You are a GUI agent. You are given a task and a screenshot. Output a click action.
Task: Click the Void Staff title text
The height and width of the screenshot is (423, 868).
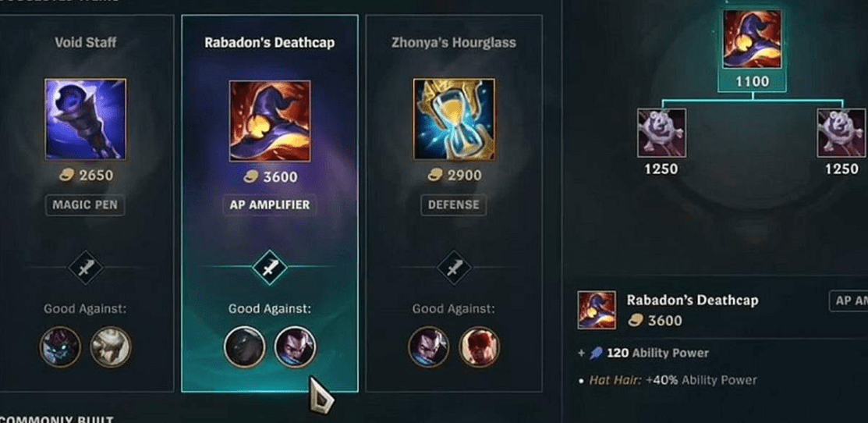[x=85, y=43]
